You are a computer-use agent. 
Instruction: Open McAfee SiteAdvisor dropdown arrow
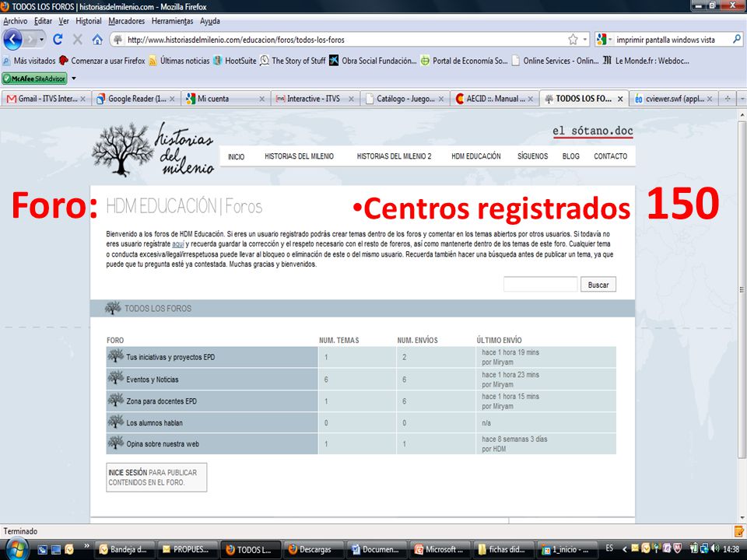point(73,78)
